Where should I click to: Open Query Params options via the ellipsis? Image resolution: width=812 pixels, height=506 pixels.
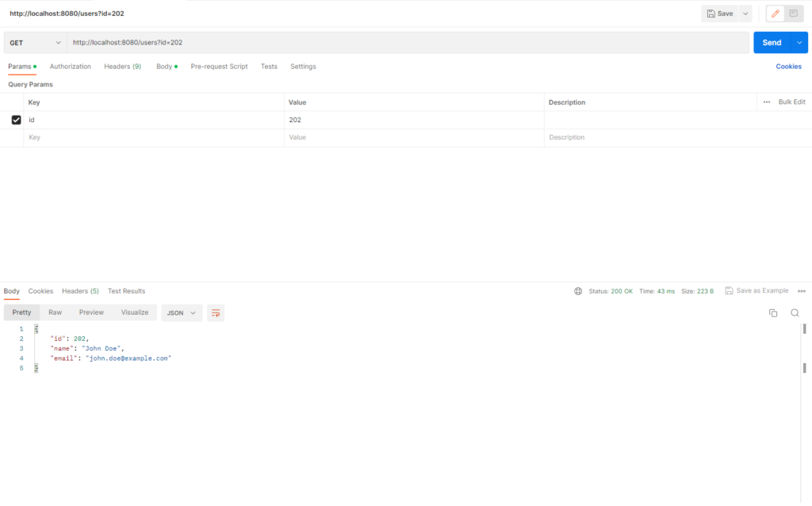[x=765, y=102]
